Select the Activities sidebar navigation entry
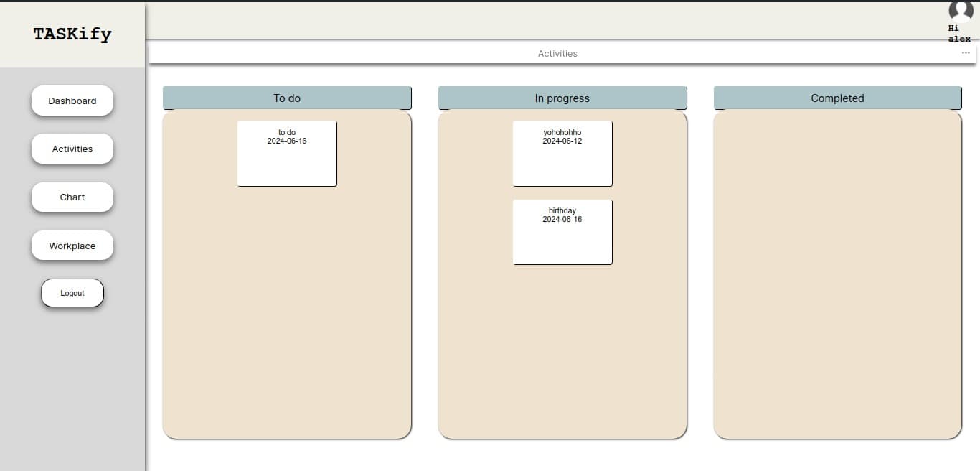 coord(72,149)
